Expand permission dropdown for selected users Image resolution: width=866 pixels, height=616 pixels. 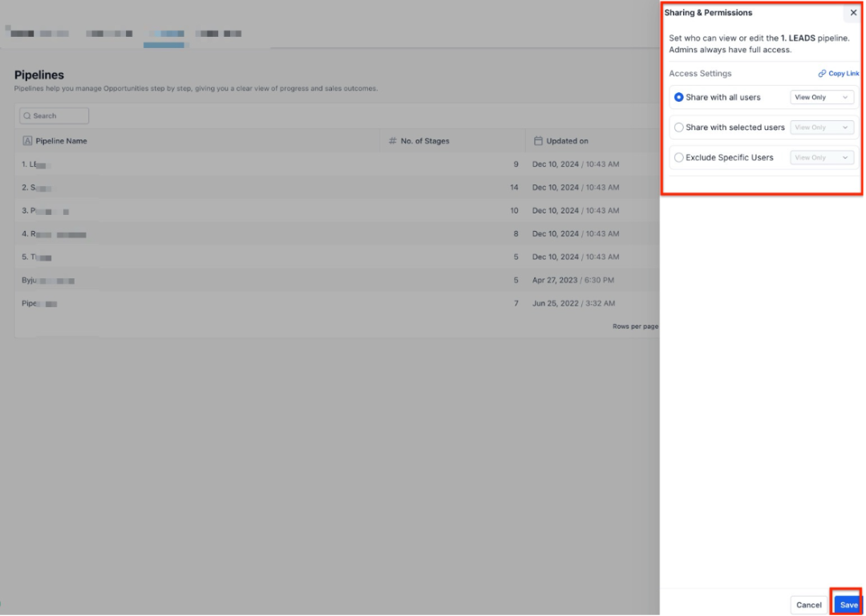pyautogui.click(x=821, y=128)
